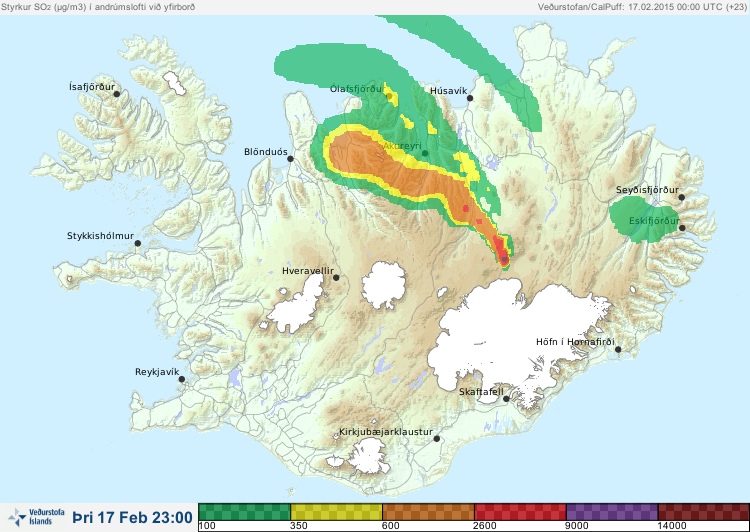Click the 'Þri 17 Feb 23:00' timestamp
The width and height of the screenshot is (750, 532).
[x=132, y=517]
